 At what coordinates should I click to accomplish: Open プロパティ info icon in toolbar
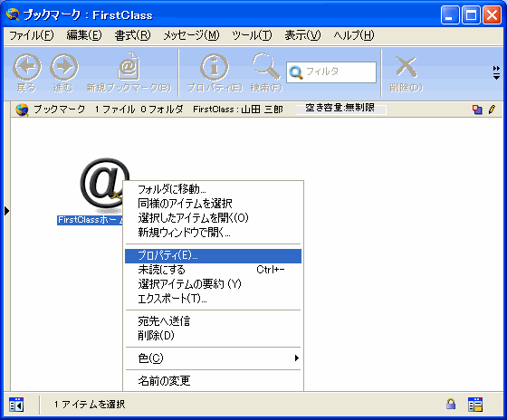(215, 67)
